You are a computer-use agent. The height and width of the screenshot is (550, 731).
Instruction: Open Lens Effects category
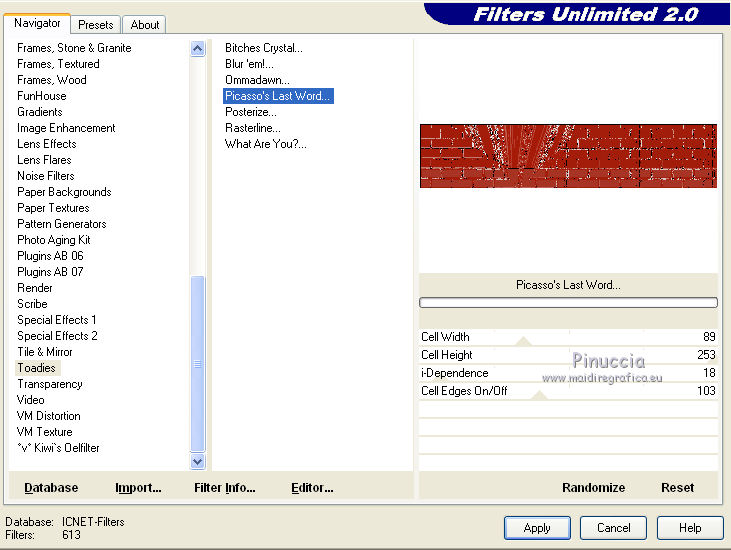[x=47, y=144]
